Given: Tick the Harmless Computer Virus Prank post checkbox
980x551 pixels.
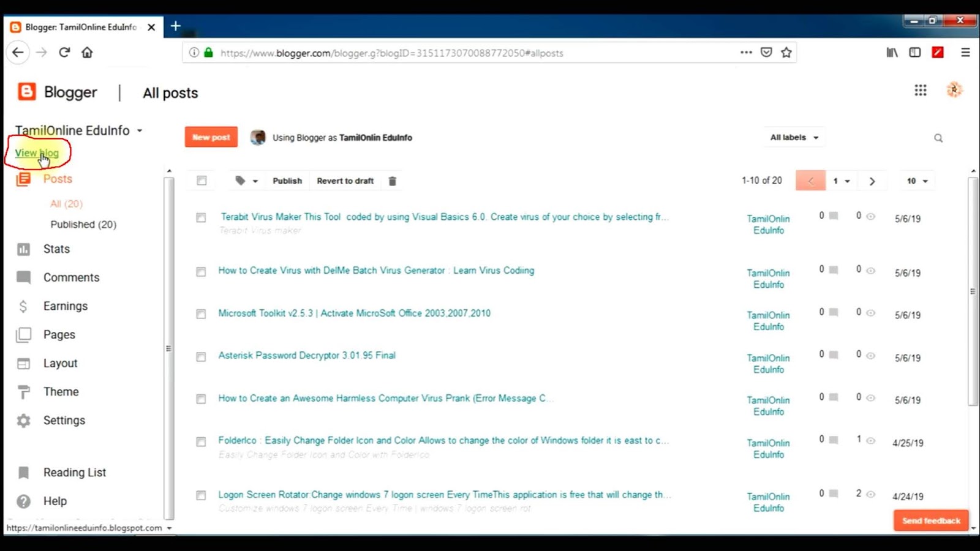Looking at the screenshot, I should [x=201, y=399].
